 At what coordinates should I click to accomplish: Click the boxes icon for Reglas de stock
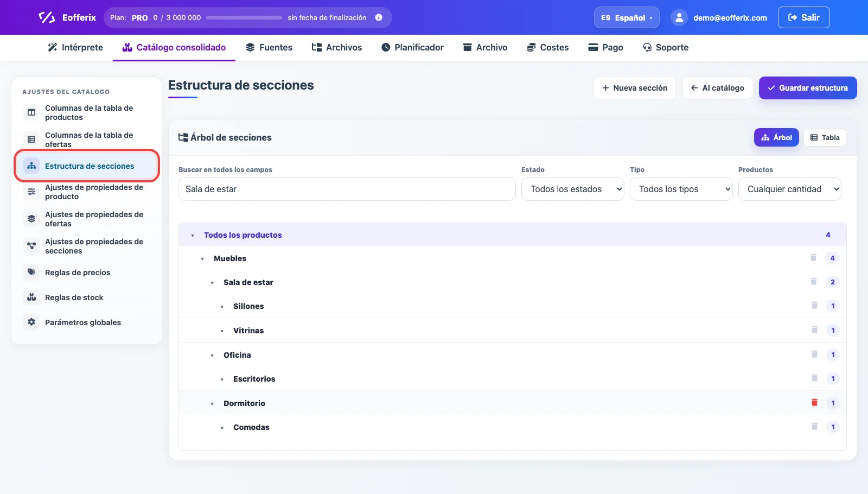tap(31, 297)
